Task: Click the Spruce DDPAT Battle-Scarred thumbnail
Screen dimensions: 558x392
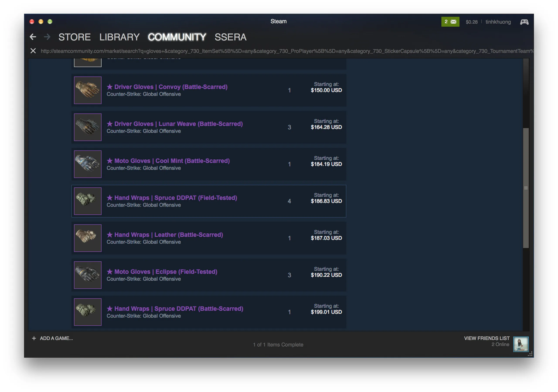Action: 88,312
